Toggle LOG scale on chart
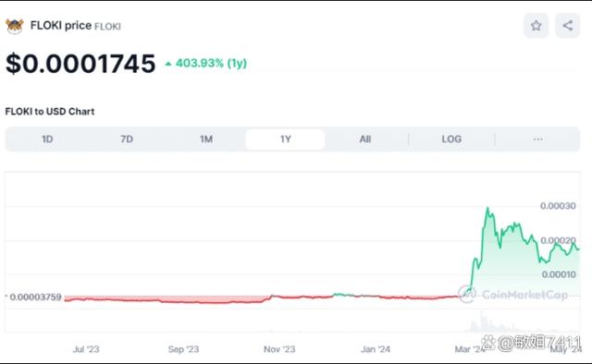This screenshot has height=364, width=592. tap(451, 140)
